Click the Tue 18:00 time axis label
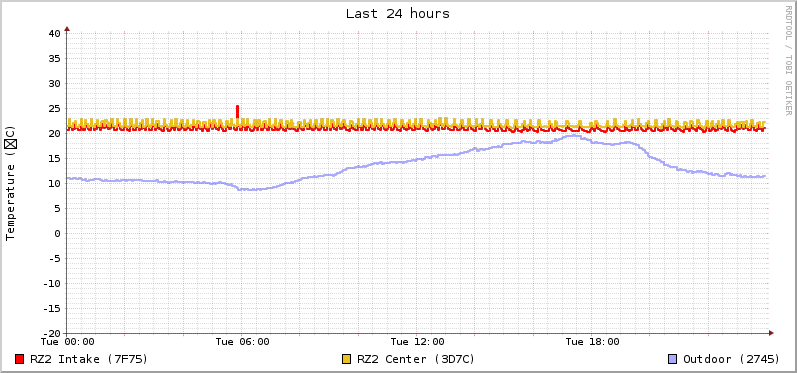 pos(592,342)
